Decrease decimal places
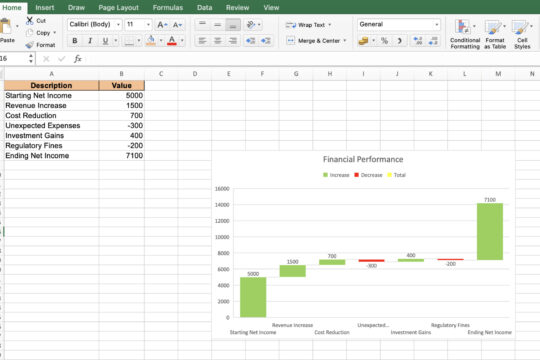The width and height of the screenshot is (540, 360). [433, 41]
